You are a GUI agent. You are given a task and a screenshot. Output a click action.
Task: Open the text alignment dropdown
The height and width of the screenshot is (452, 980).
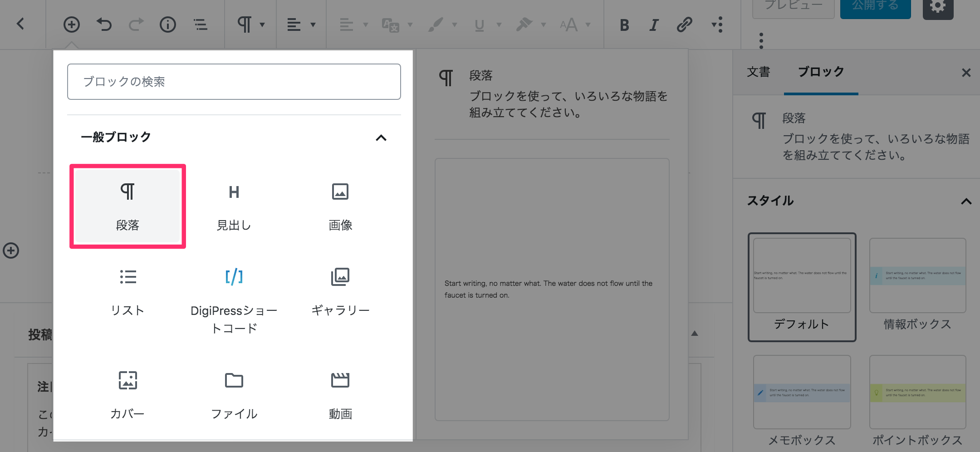pyautogui.click(x=301, y=25)
